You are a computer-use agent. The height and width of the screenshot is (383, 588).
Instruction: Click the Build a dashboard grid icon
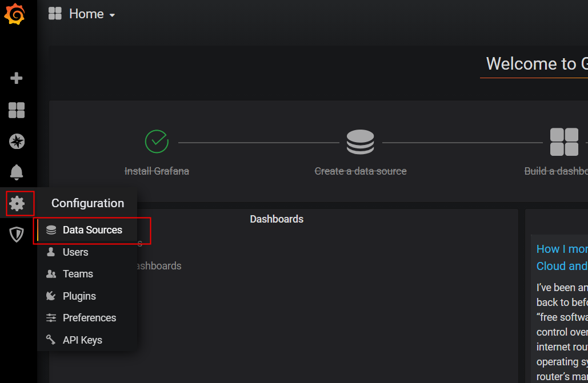[x=564, y=142]
